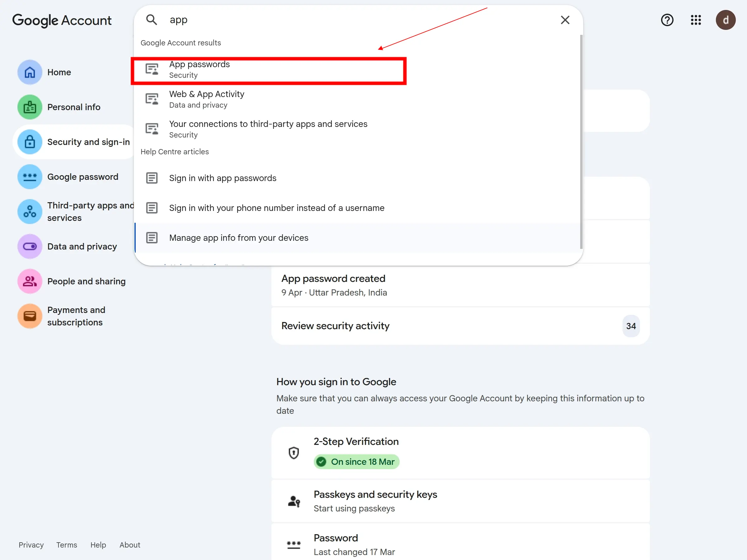Click the 'Google Account results' label

click(x=181, y=43)
